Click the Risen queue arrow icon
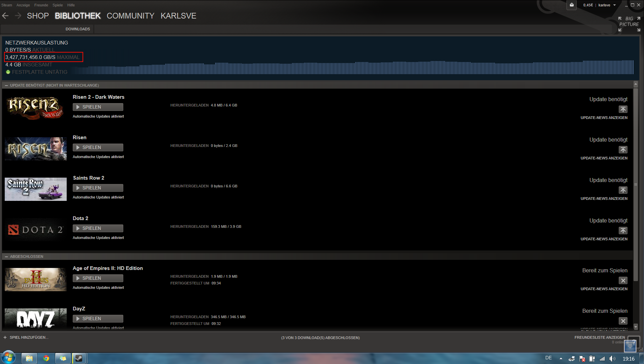The image size is (644, 364). [x=623, y=150]
